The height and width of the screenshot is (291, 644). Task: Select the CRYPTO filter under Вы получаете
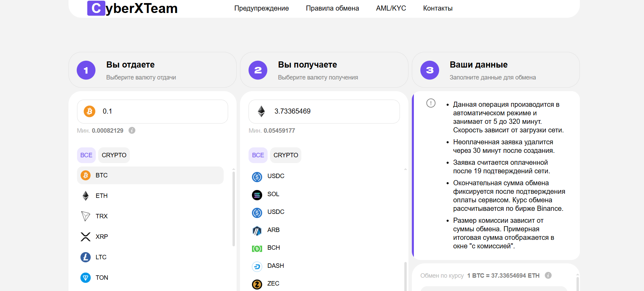point(286,155)
